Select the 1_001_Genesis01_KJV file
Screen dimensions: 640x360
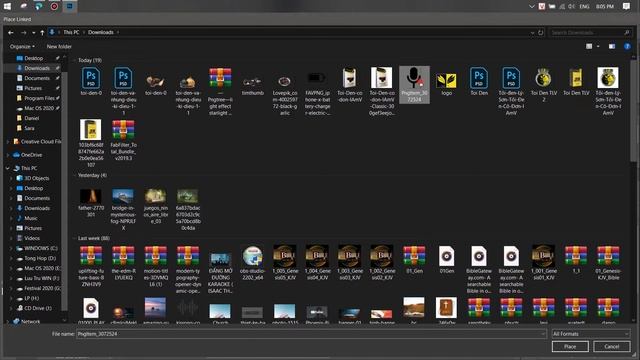pyautogui.click(x=543, y=263)
